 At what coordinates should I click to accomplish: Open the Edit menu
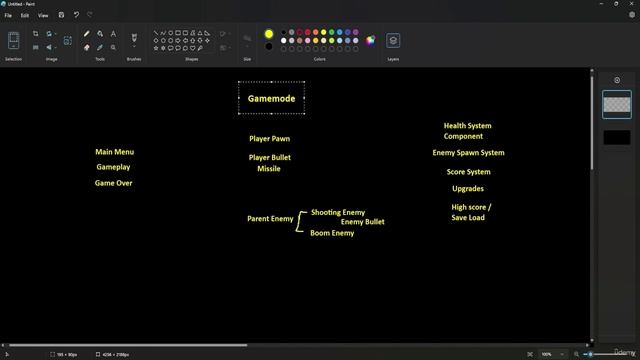tap(25, 16)
